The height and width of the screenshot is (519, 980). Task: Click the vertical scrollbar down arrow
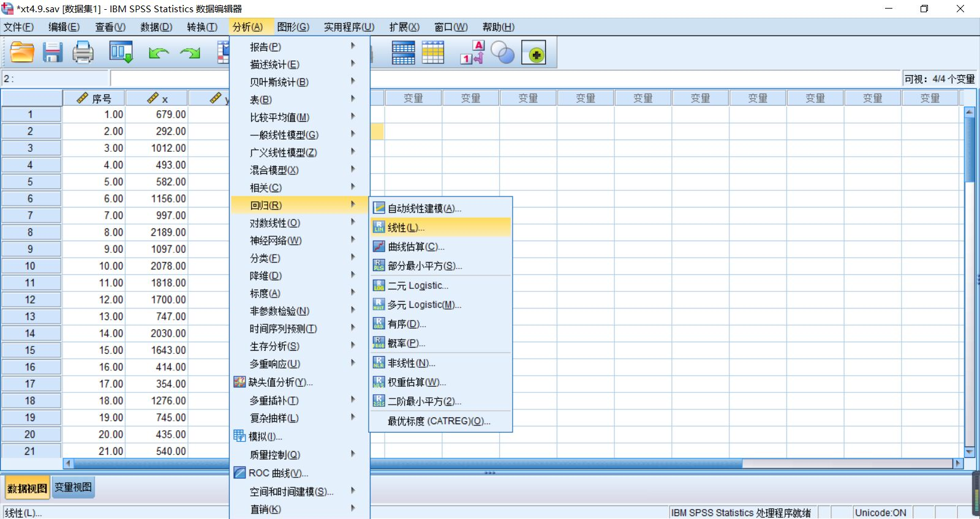969,452
